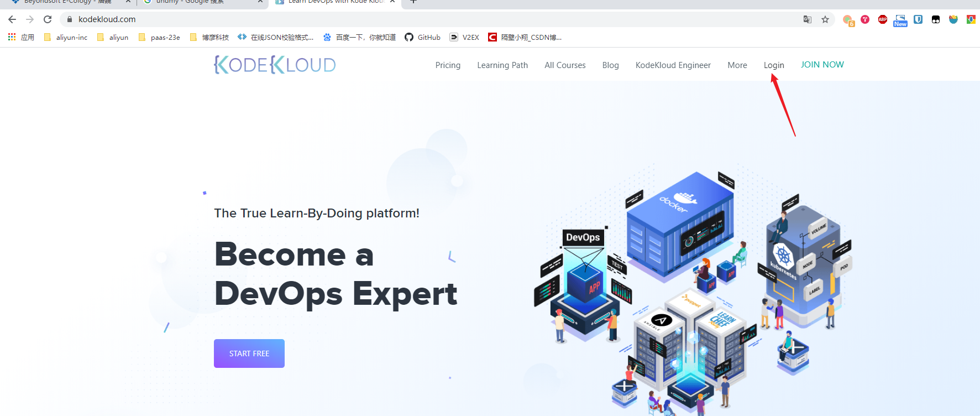
Task: Open the extension with the orange 6 badge
Action: point(848,20)
